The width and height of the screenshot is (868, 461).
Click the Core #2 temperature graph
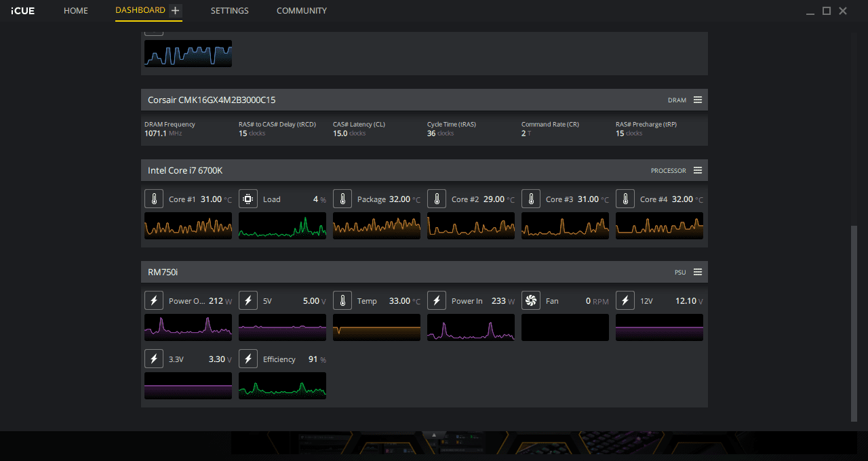click(x=471, y=226)
